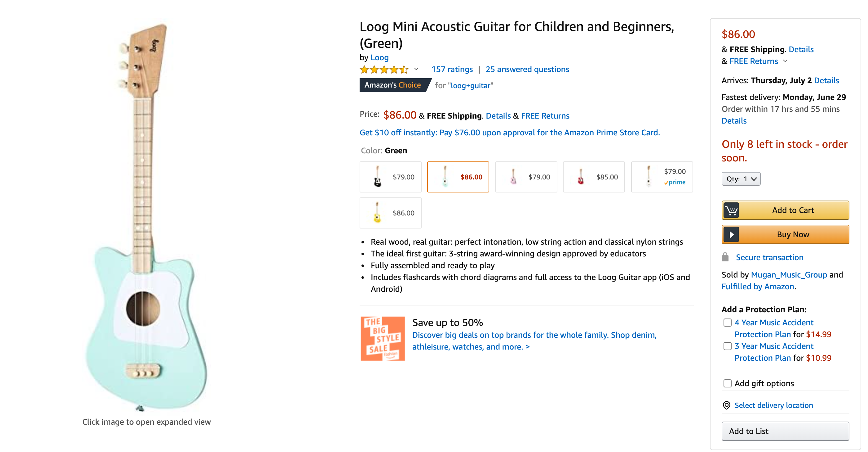Click the Prime logo under the white guitar swatch
The width and height of the screenshot is (868, 452).
[675, 182]
